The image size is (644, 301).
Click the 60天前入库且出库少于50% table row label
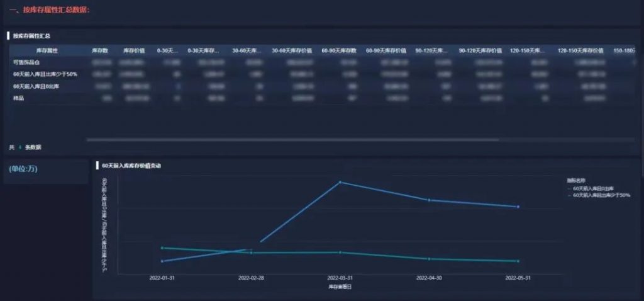click(45, 74)
